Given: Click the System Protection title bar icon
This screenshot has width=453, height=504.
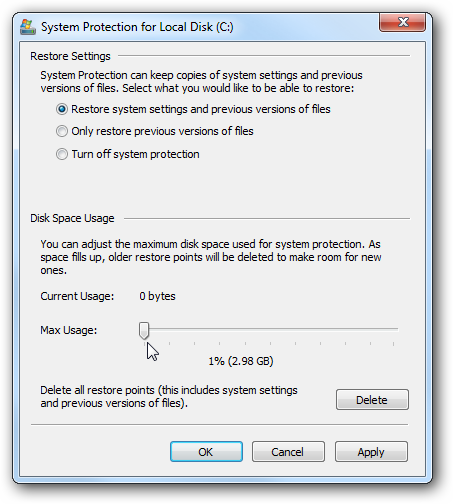Looking at the screenshot, I should (x=28, y=27).
